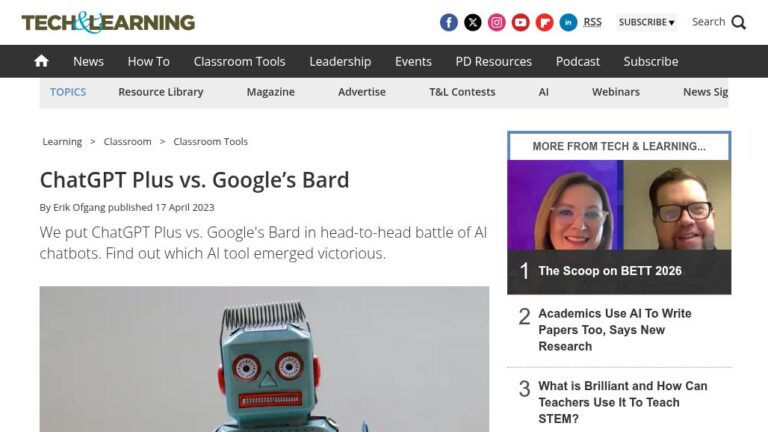Open the Resource Library topic link
768x432 pixels.
[x=161, y=92]
